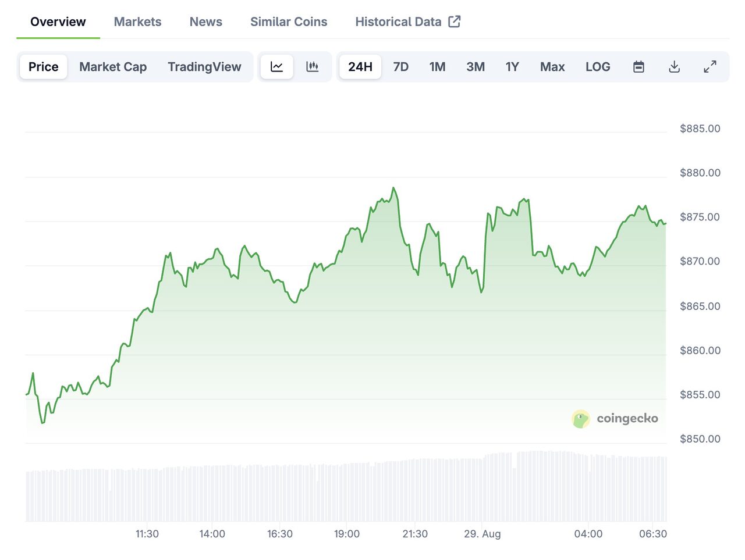Click the CoinGecko logo watermark
Screen dimensions: 745x560
pyautogui.click(x=615, y=419)
